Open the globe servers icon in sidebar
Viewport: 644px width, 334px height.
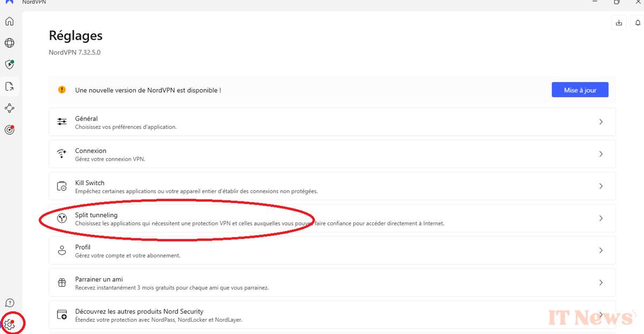[x=10, y=43]
